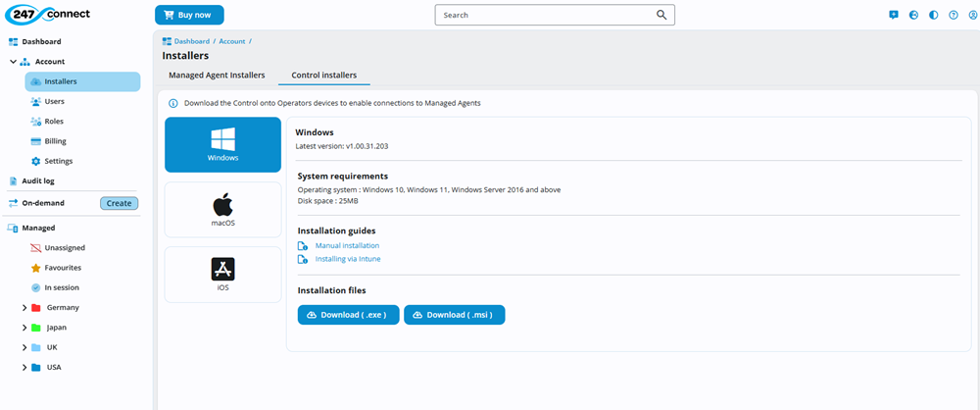The height and width of the screenshot is (410, 980).
Task: Click the light blue UK folder icon
Action: [x=35, y=347]
